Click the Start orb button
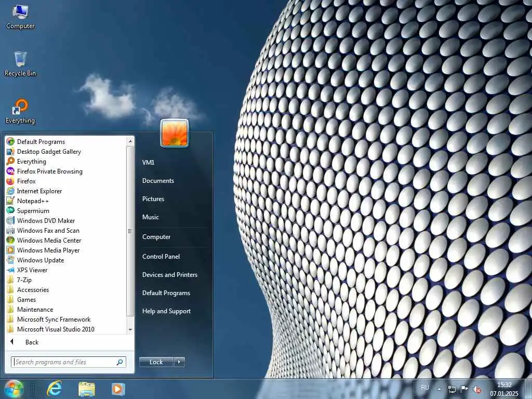Viewport: 532px width, 399px height. coord(14,389)
